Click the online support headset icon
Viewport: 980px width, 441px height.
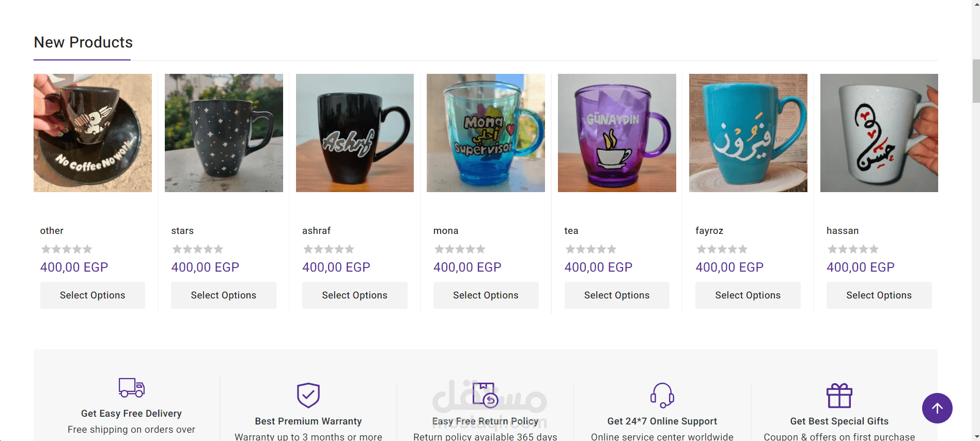tap(662, 395)
